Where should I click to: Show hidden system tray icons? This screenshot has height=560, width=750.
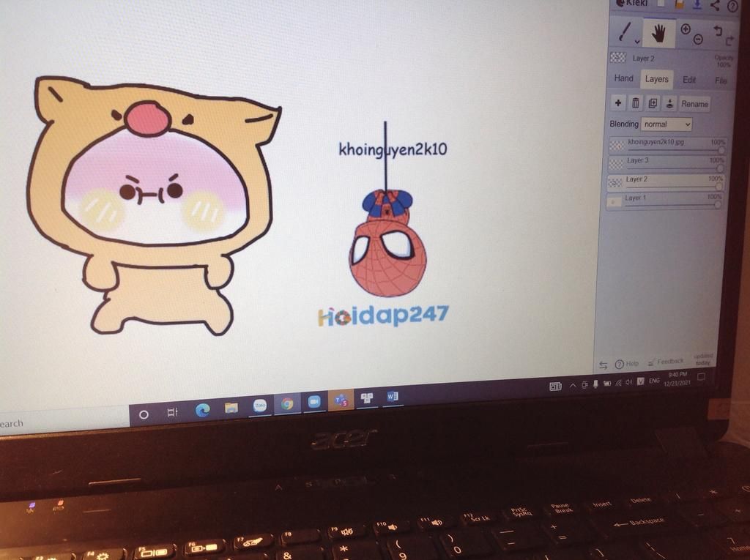click(x=572, y=386)
